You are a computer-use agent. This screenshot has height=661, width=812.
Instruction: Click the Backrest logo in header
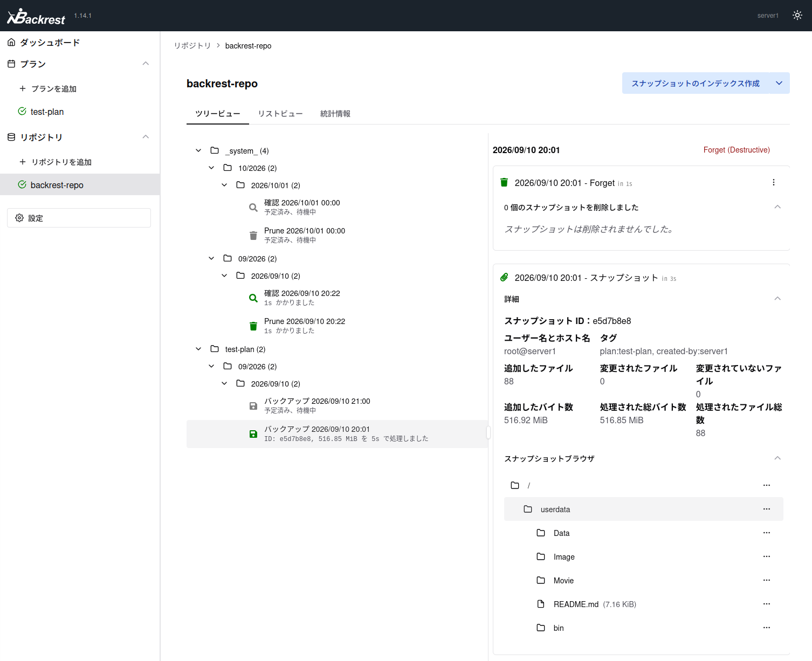36,16
